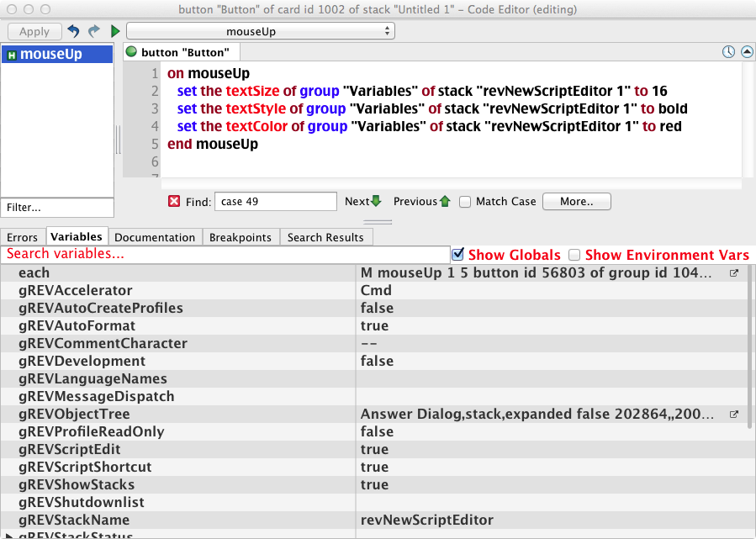The height and width of the screenshot is (539, 756).
Task: Open the clock history icon in the editor
Action: tap(729, 52)
